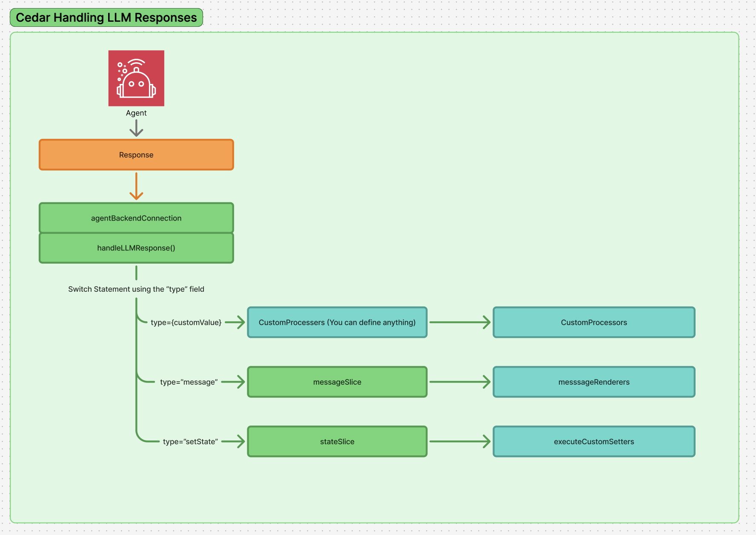The height and width of the screenshot is (535, 756).
Task: Select the Cedar Handling LLM Responses title
Action: 106,17
